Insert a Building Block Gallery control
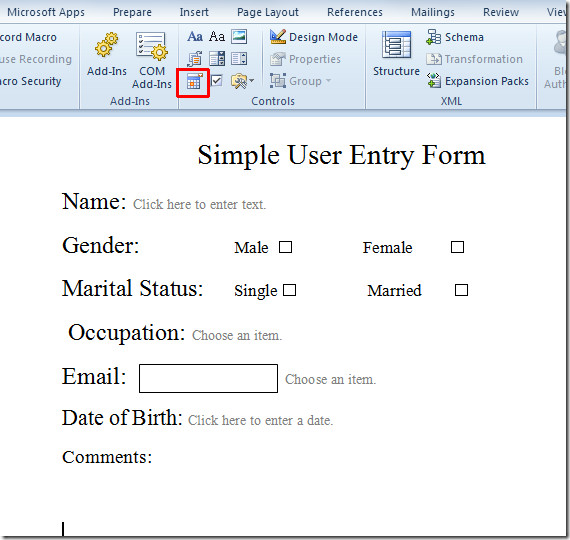Screen dimensions: 570x540 tap(195, 59)
